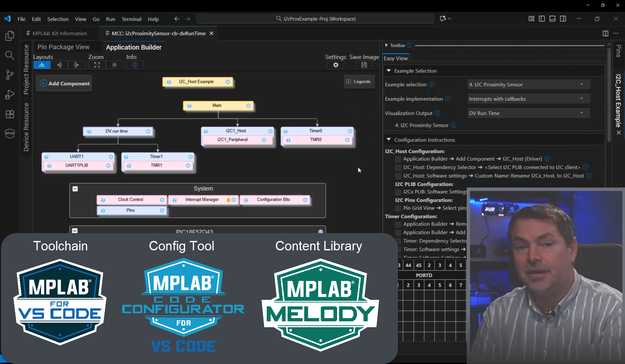Click the Settings gear in Application Builder
This screenshot has height=364, width=625.
pyautogui.click(x=335, y=65)
